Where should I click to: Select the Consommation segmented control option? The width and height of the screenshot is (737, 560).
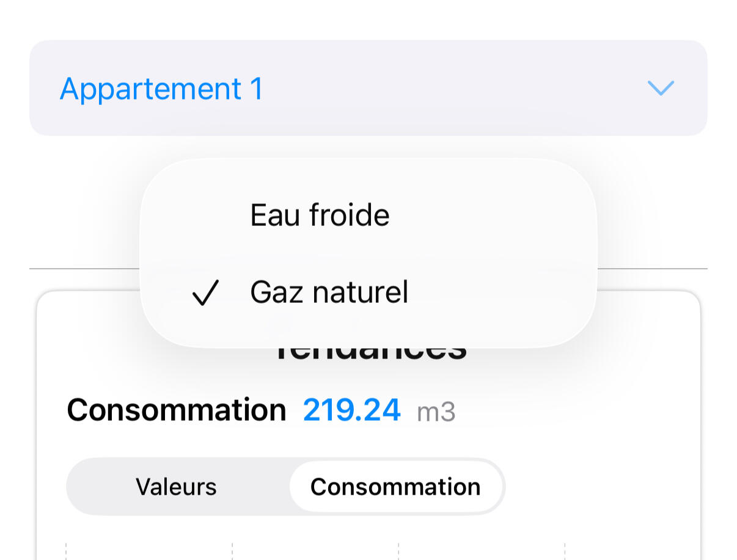pyautogui.click(x=395, y=487)
